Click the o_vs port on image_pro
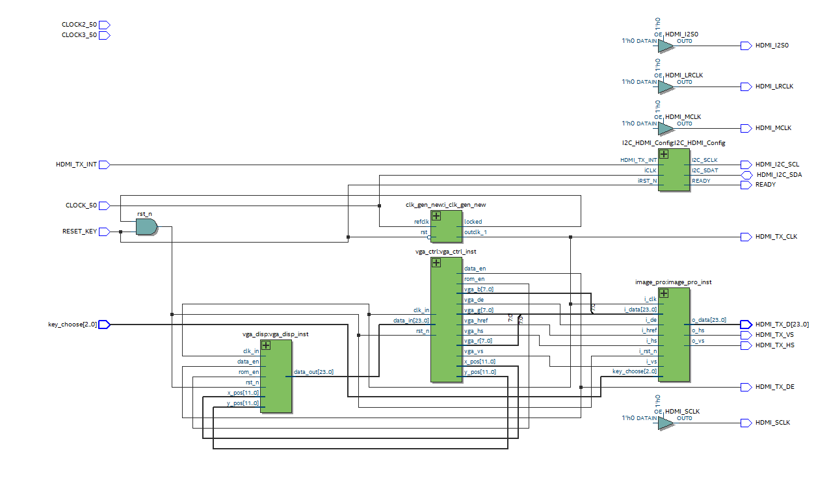Viewport: 829px width, 504px height. click(x=698, y=341)
